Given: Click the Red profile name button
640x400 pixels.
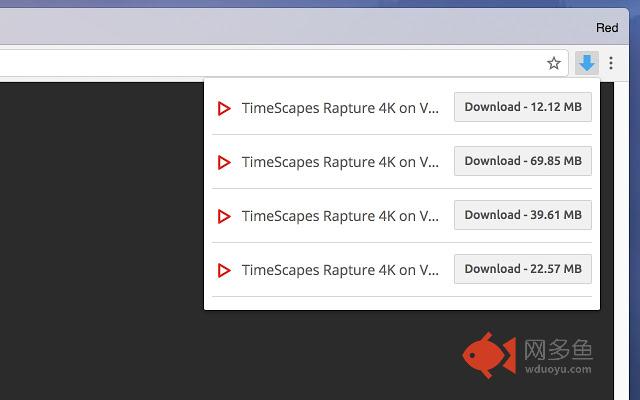Looking at the screenshot, I should 607,28.
